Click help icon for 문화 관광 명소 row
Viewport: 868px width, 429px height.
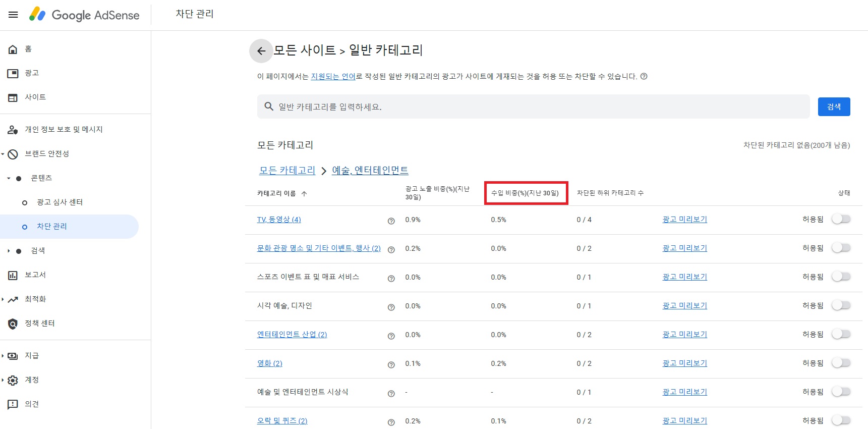coord(391,249)
